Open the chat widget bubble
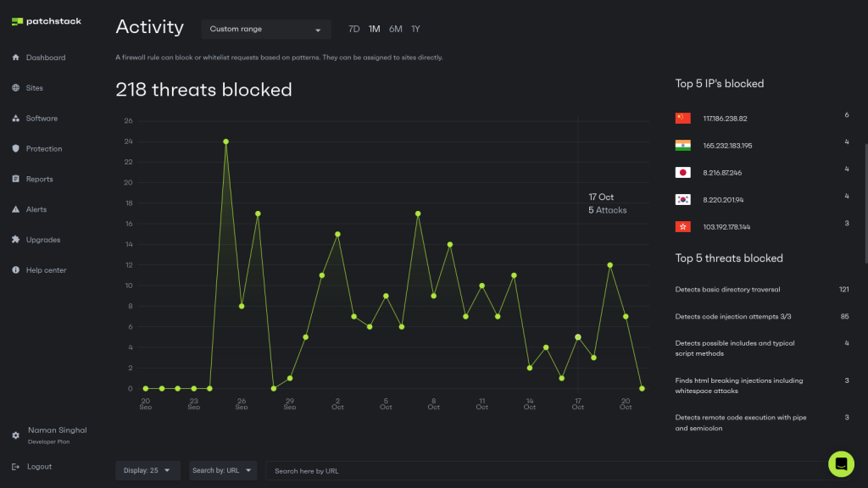868x488 pixels. (x=841, y=464)
